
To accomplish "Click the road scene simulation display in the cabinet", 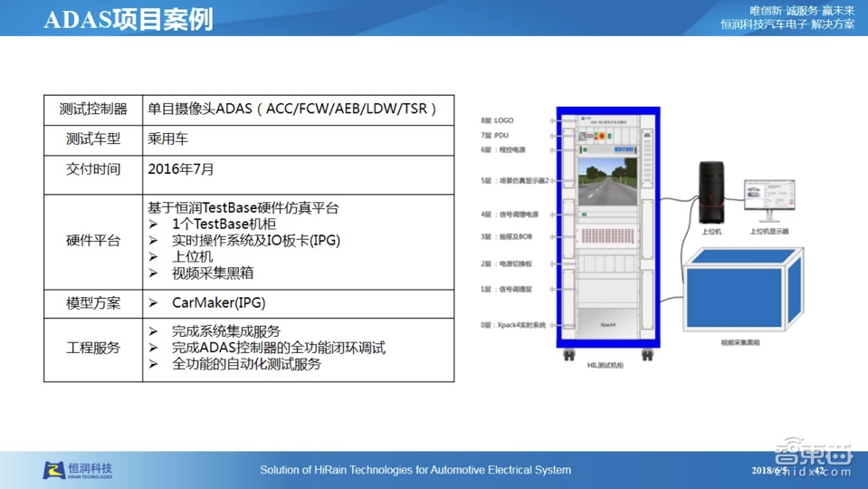I will (607, 181).
